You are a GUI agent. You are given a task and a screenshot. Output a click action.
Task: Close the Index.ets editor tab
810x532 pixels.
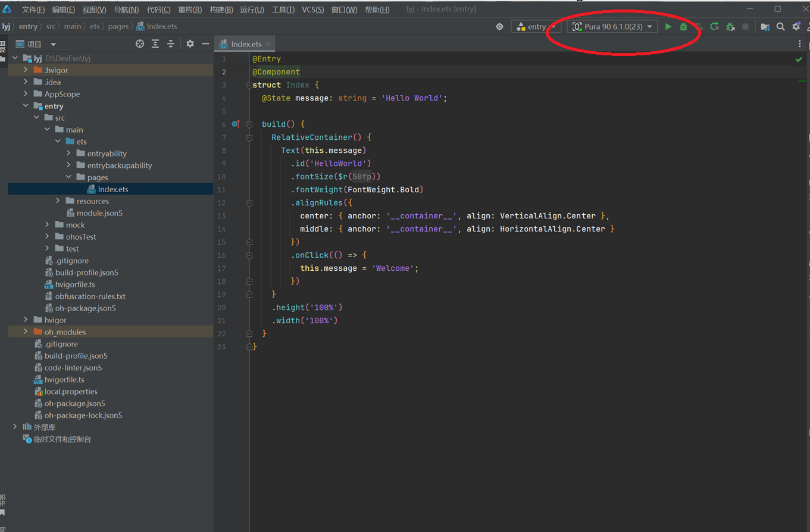[x=268, y=44]
